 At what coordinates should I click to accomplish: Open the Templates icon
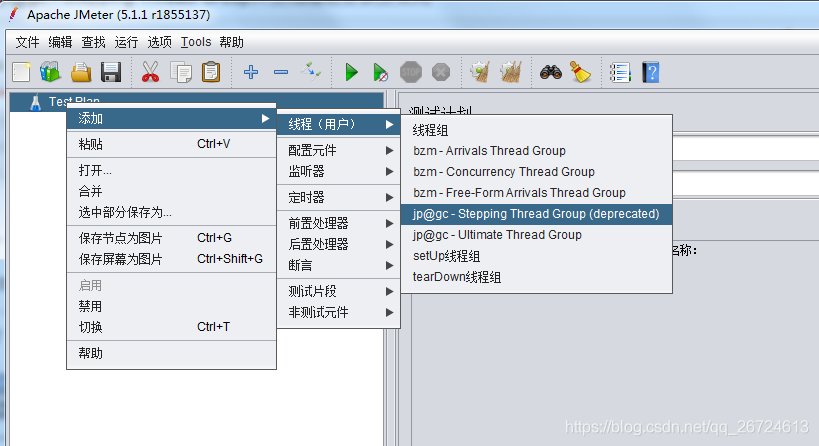click(x=50, y=72)
